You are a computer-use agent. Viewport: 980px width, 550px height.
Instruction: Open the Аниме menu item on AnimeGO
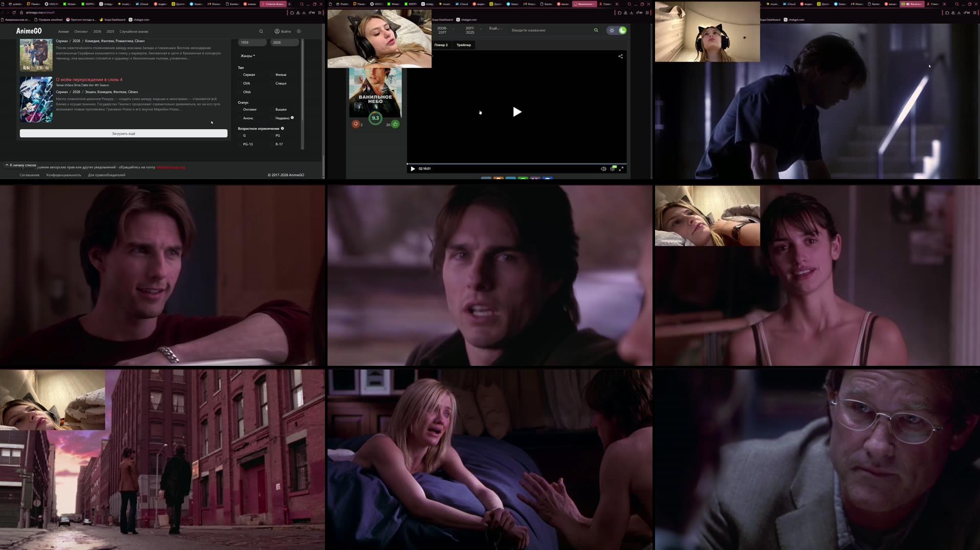(63, 32)
